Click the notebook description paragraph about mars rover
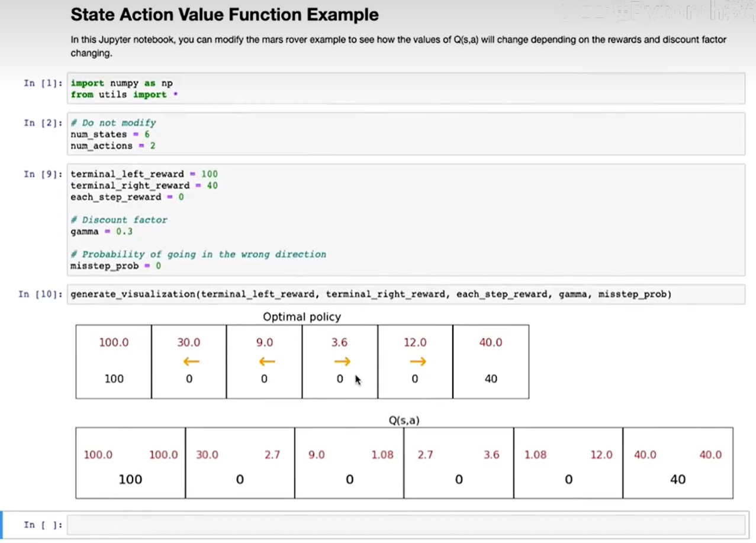The image size is (756, 543). 398,46
